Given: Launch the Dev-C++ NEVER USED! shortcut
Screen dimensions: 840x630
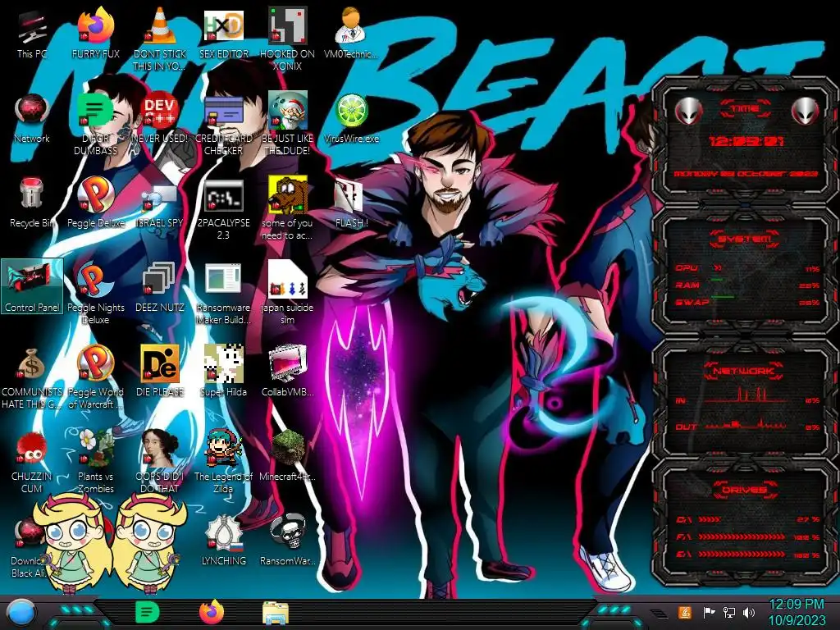Looking at the screenshot, I should [160, 119].
